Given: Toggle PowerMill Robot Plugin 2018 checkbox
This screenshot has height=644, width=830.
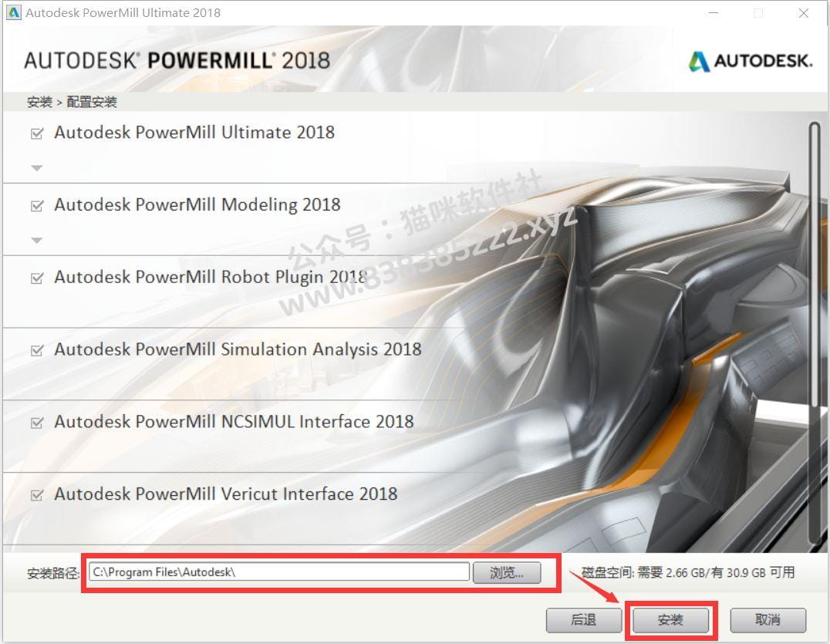Looking at the screenshot, I should pos(37,278).
